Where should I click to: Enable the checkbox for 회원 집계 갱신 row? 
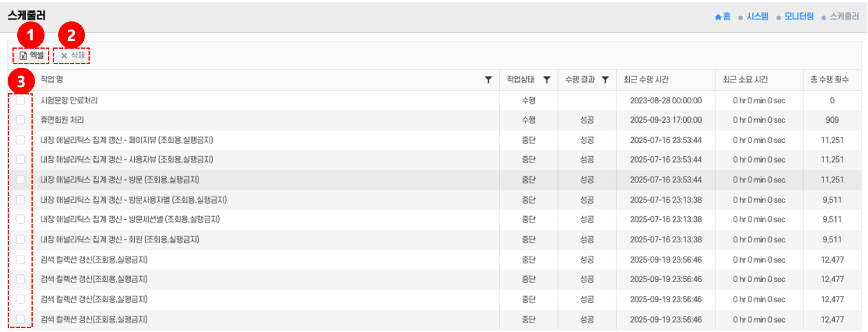(x=20, y=239)
